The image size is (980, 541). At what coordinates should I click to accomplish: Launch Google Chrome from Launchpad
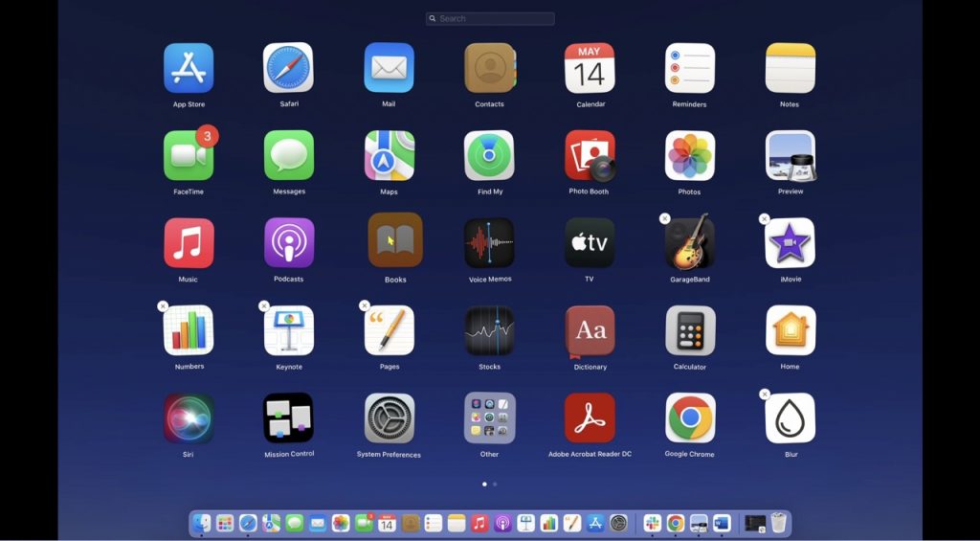[690, 418]
